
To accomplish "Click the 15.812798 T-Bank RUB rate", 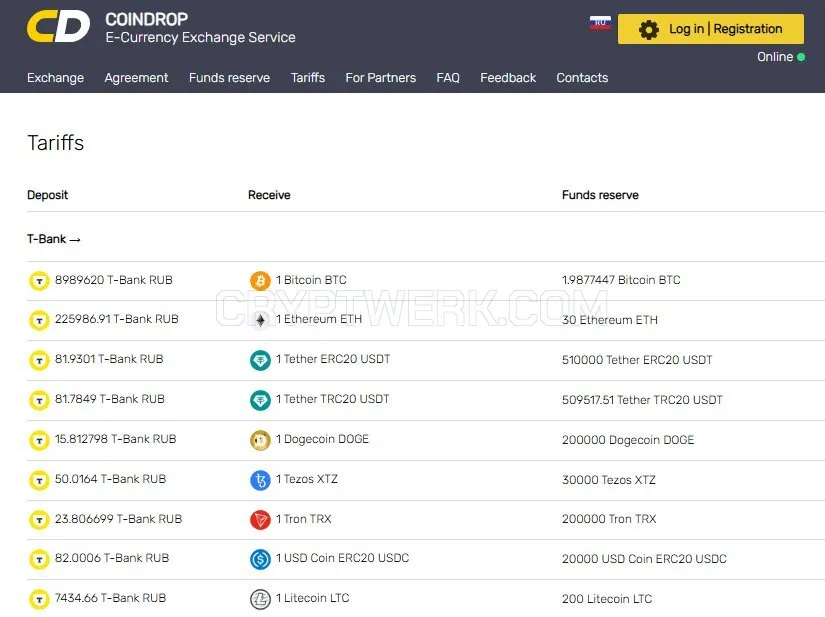I will point(115,439).
